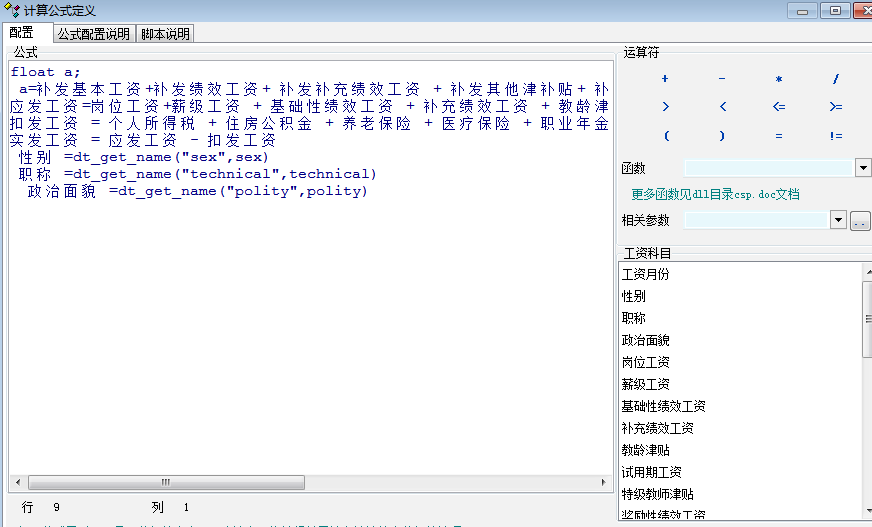Click the plus operator button
This screenshot has width=872, height=527.
(x=665, y=79)
